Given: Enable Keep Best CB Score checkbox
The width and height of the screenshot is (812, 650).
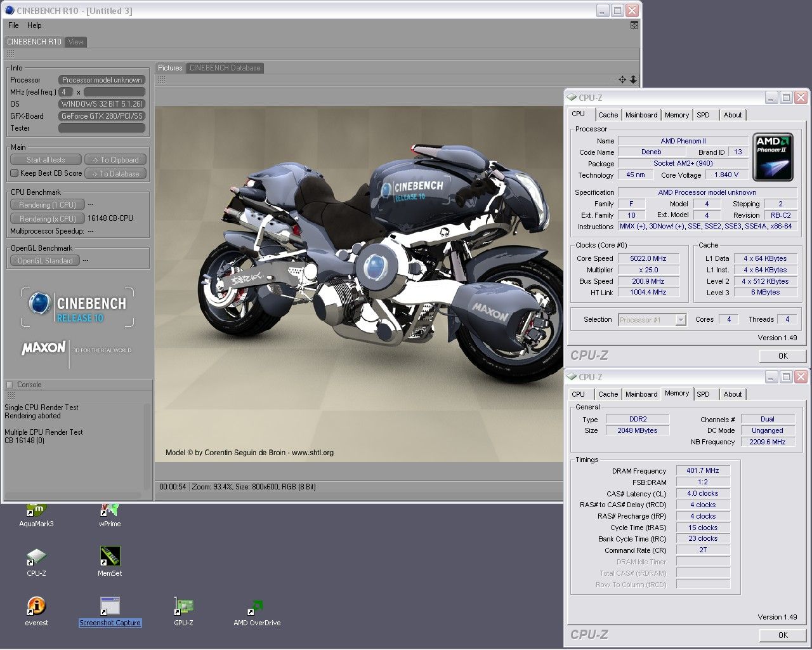Looking at the screenshot, I should pos(15,173).
